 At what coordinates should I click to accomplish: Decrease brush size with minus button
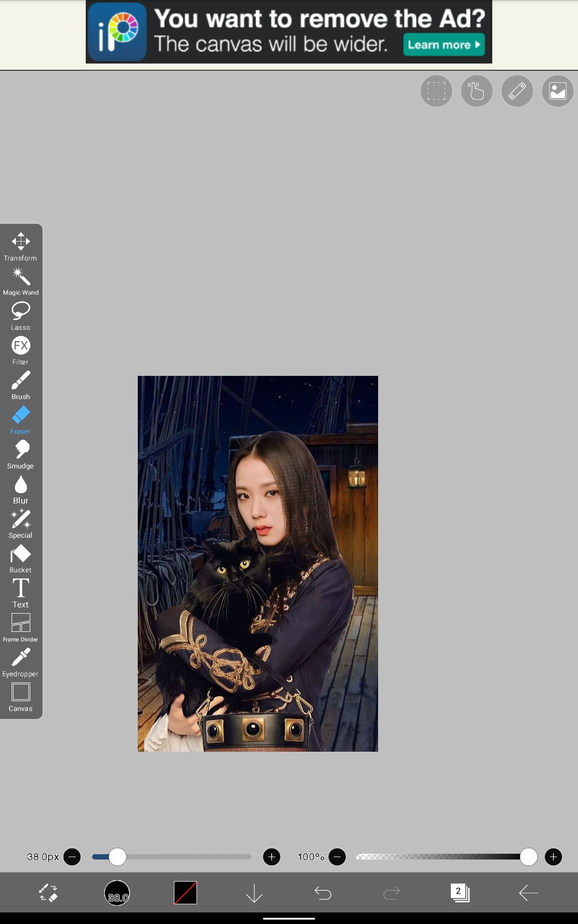tap(72, 857)
